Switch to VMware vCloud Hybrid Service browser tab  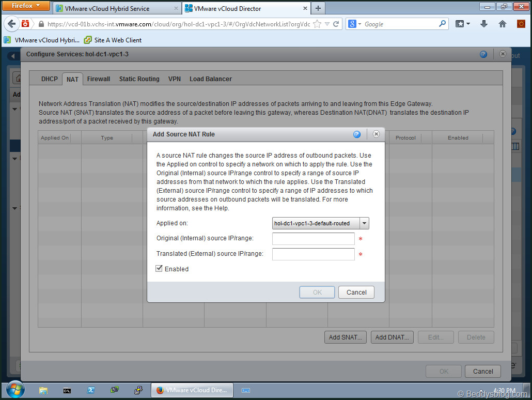pos(117,8)
